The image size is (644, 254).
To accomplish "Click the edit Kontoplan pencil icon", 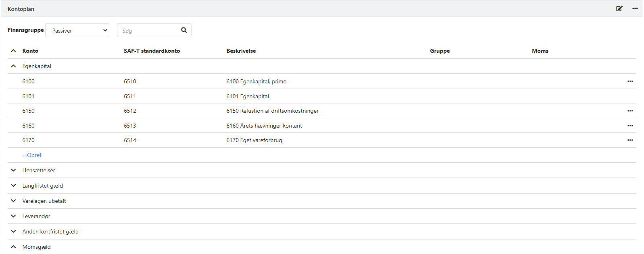I will coord(619,8).
